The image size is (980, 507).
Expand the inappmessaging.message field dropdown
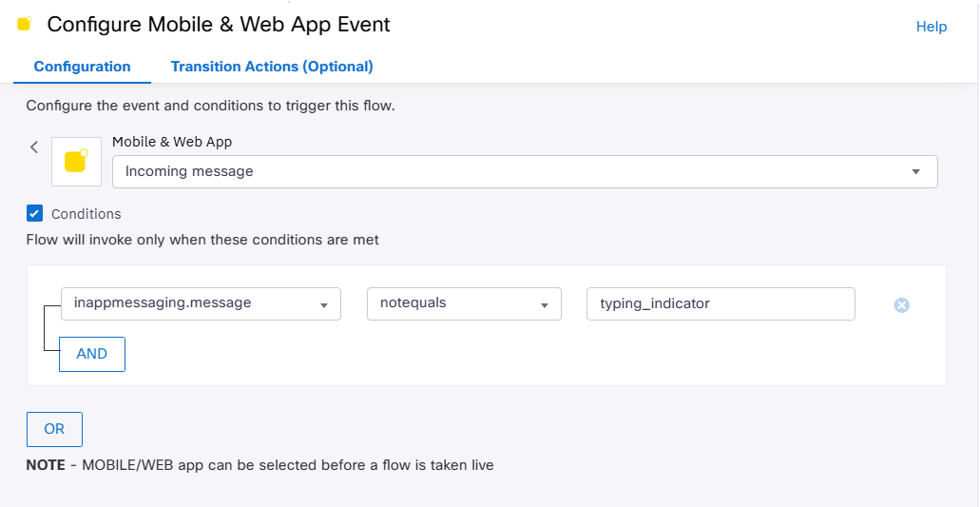[201, 303]
